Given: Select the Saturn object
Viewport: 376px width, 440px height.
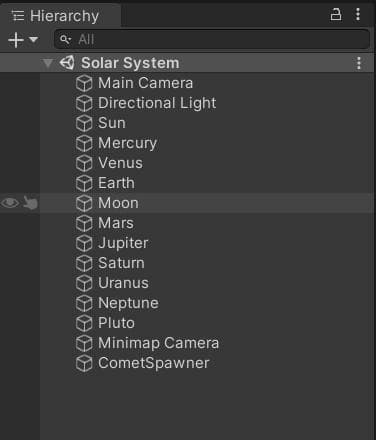Looking at the screenshot, I should pos(121,263).
